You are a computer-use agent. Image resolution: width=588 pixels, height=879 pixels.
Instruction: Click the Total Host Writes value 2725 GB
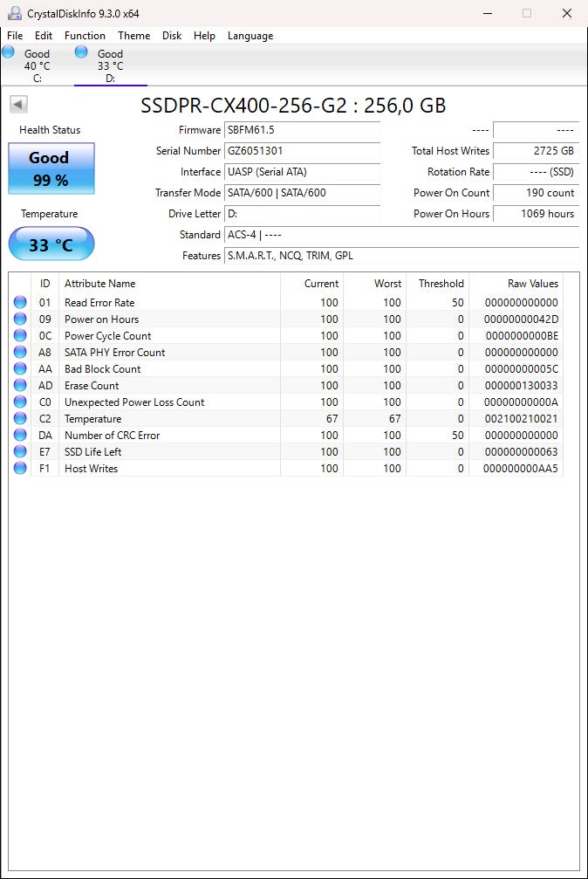coord(536,151)
